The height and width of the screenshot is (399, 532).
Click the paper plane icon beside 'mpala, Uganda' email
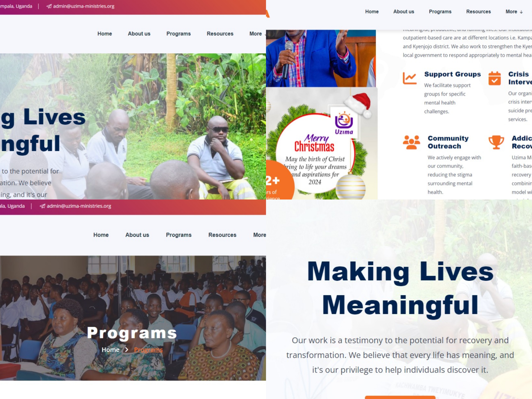(x=49, y=6)
